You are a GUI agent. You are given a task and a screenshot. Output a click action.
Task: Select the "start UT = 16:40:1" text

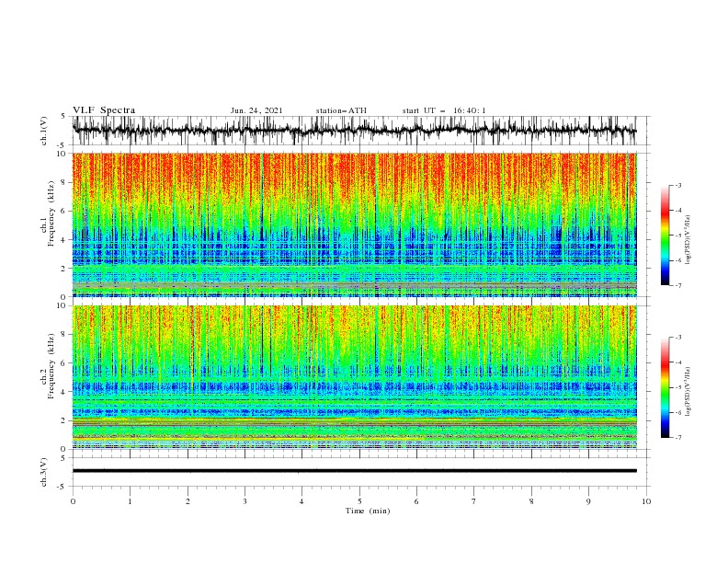tap(444, 110)
